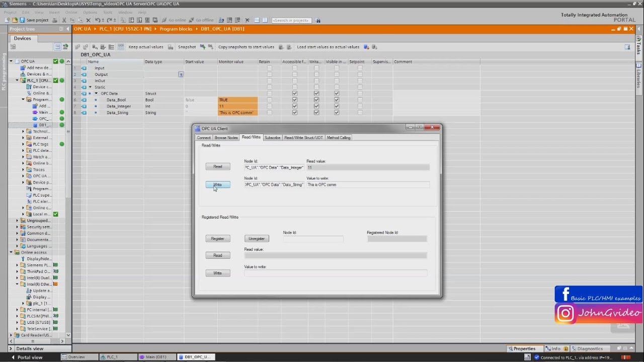This screenshot has width=644, height=362.
Task: Click the Open project folder icon
Action: point(15,20)
